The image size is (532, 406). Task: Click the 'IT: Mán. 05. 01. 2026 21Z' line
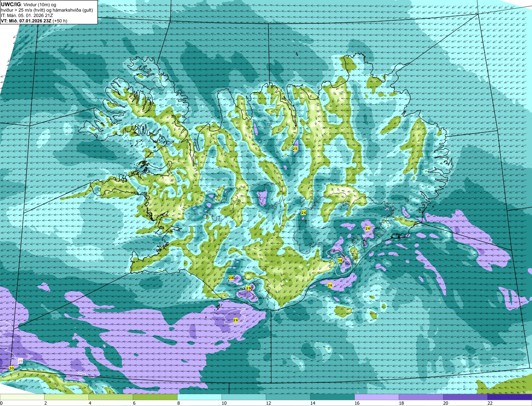click(x=27, y=15)
